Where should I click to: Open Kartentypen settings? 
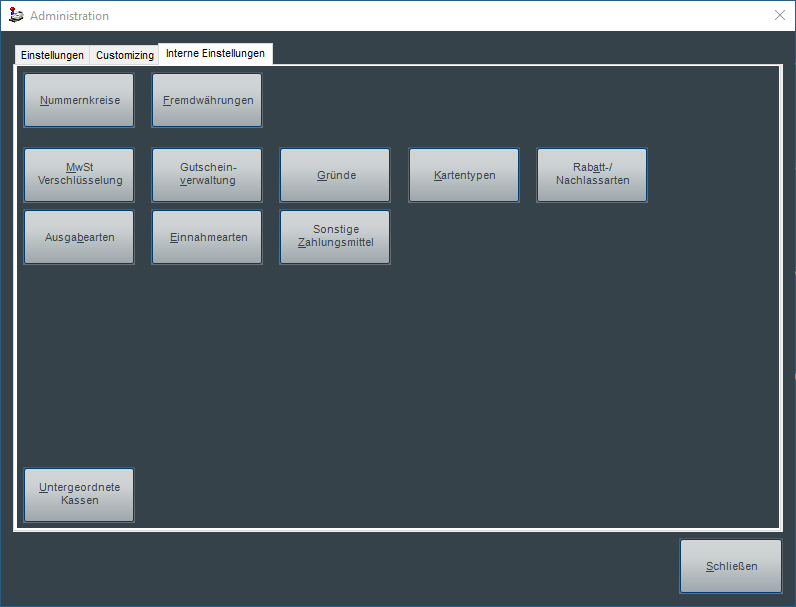click(x=463, y=175)
